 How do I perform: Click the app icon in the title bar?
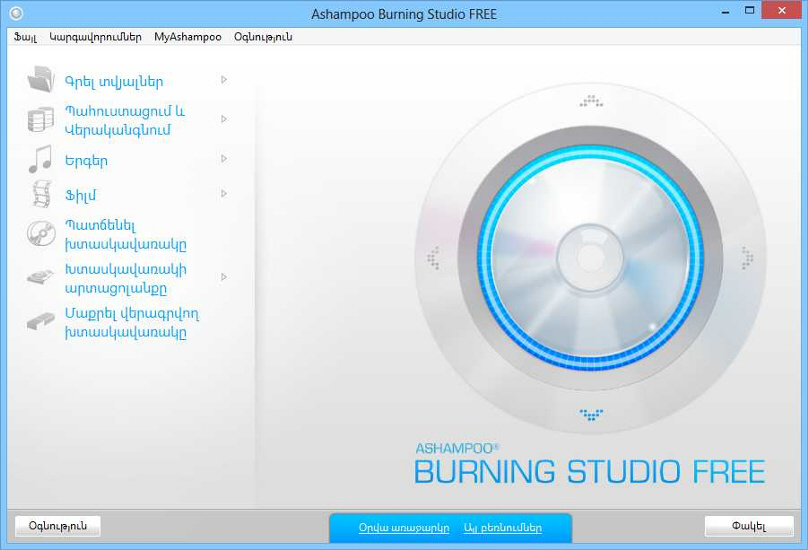(16, 13)
